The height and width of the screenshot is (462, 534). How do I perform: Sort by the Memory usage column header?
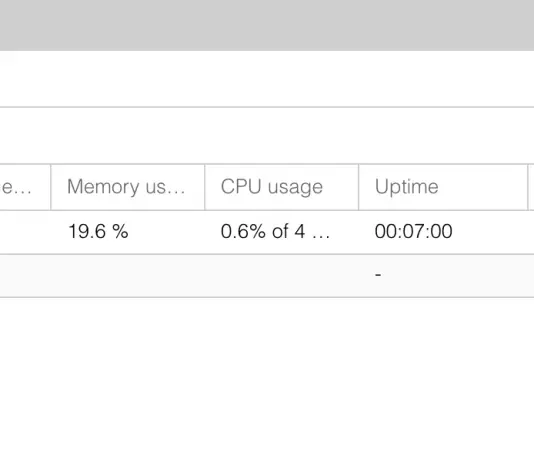pos(128,187)
